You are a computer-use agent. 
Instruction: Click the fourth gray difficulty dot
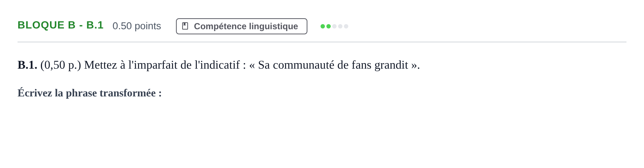(340, 26)
